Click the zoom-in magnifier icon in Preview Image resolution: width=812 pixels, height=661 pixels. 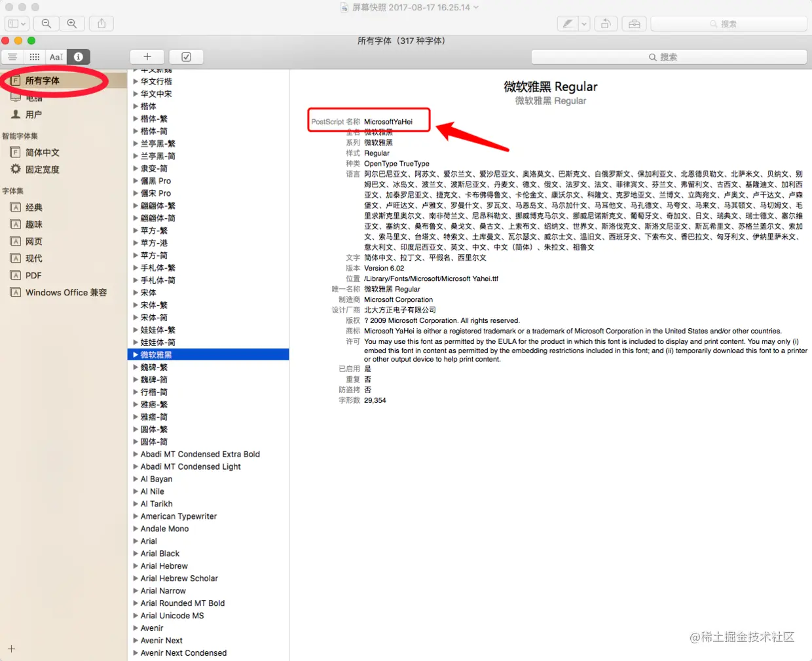click(x=72, y=23)
